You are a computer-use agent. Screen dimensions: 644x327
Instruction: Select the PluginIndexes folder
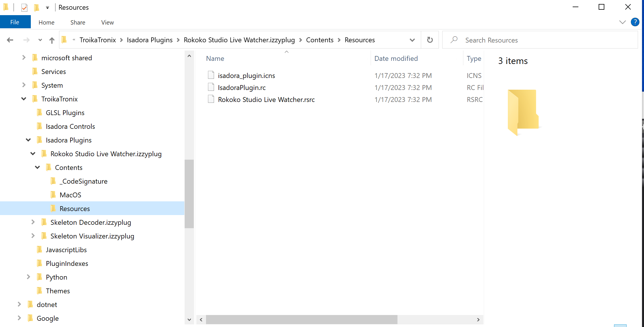point(67,264)
